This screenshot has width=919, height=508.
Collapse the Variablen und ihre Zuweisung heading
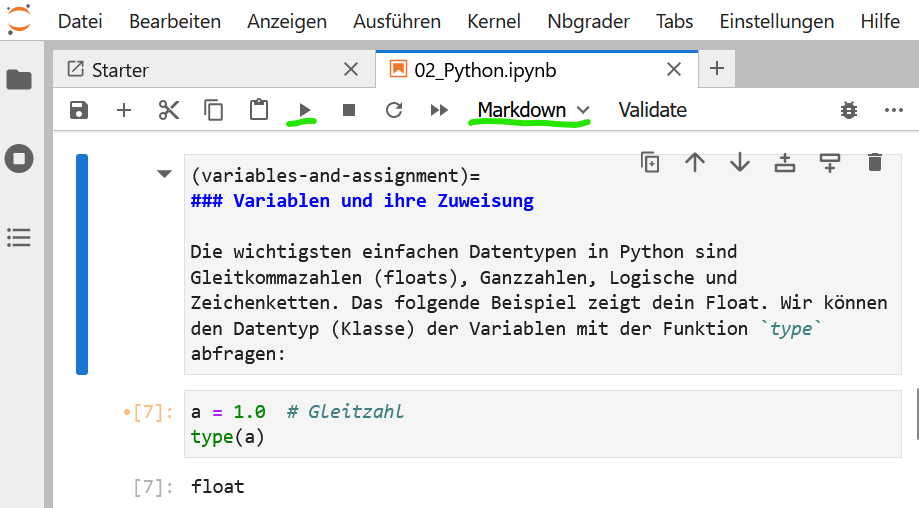coord(165,175)
